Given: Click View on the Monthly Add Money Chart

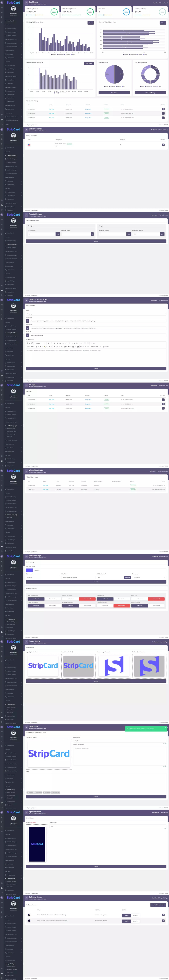Looking at the screenshot, I should tap(90, 23).
